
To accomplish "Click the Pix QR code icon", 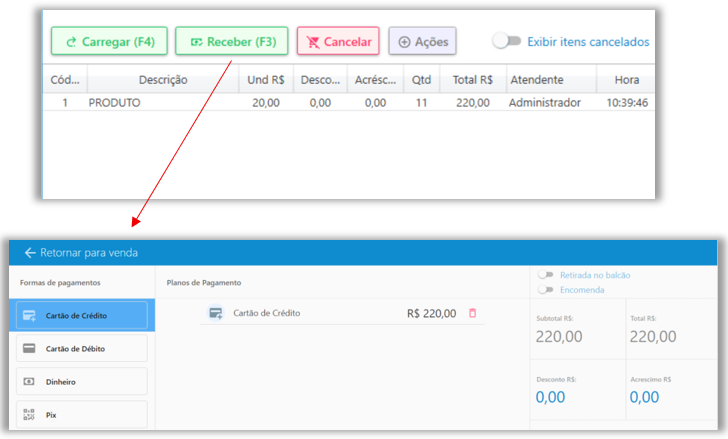I will (29, 414).
